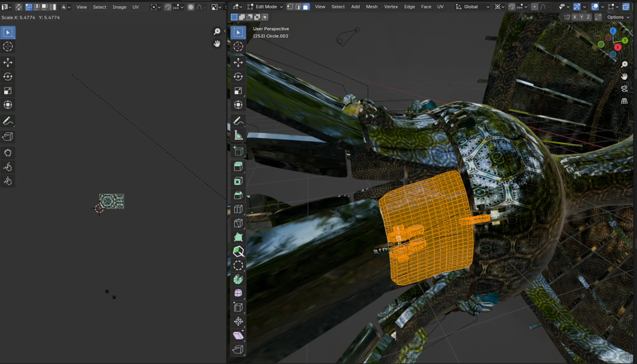Toggle Y mirror axis

(x=581, y=17)
